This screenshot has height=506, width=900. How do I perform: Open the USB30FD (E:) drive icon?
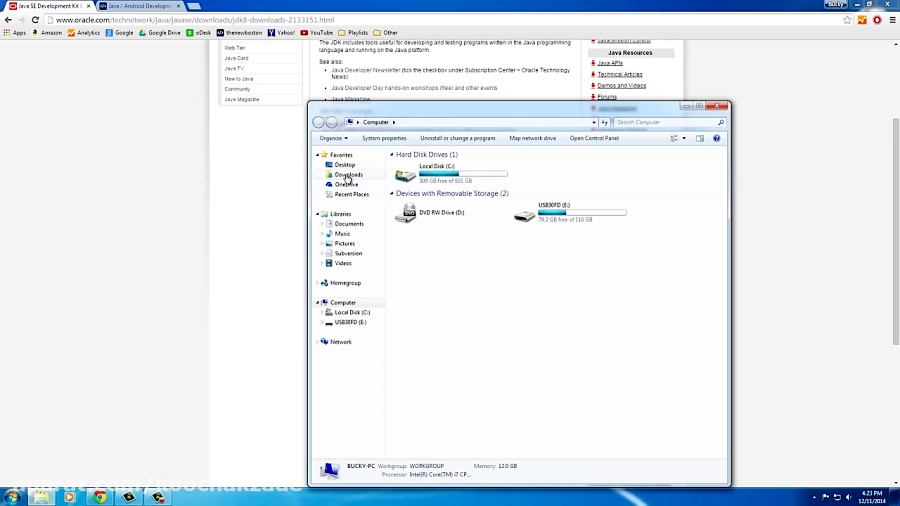pos(524,215)
